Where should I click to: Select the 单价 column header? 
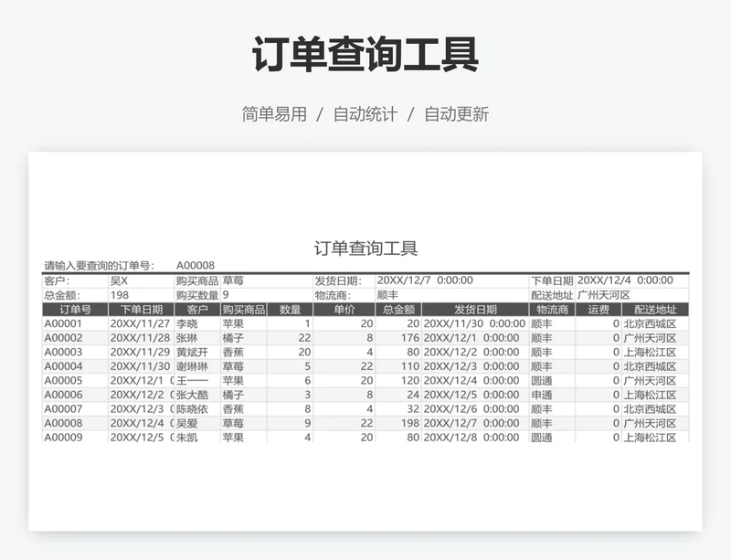pos(344,310)
